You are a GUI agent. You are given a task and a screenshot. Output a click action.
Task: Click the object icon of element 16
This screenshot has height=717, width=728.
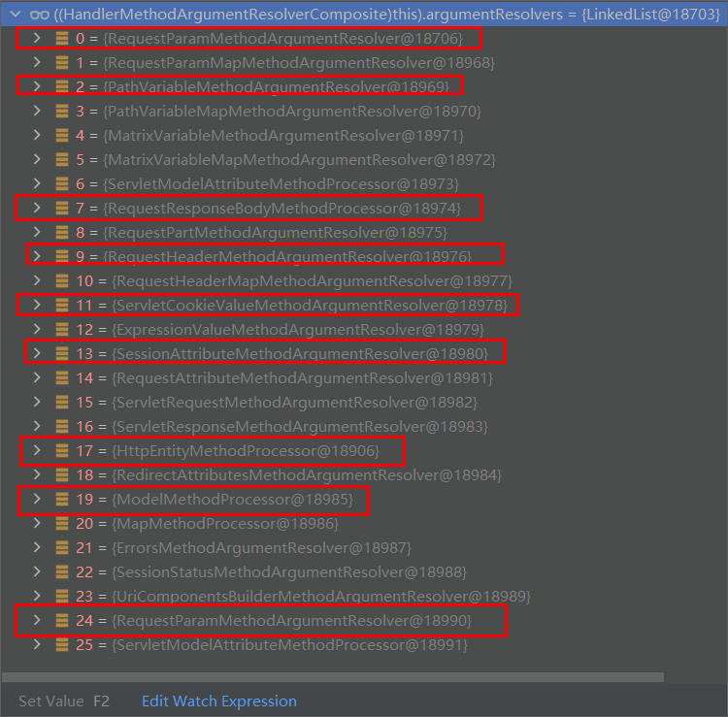click(62, 426)
